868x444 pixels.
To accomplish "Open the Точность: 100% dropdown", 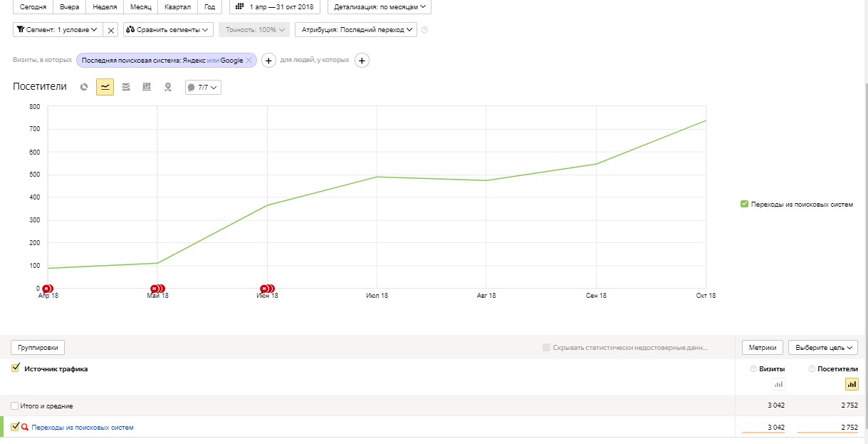I will pyautogui.click(x=254, y=30).
